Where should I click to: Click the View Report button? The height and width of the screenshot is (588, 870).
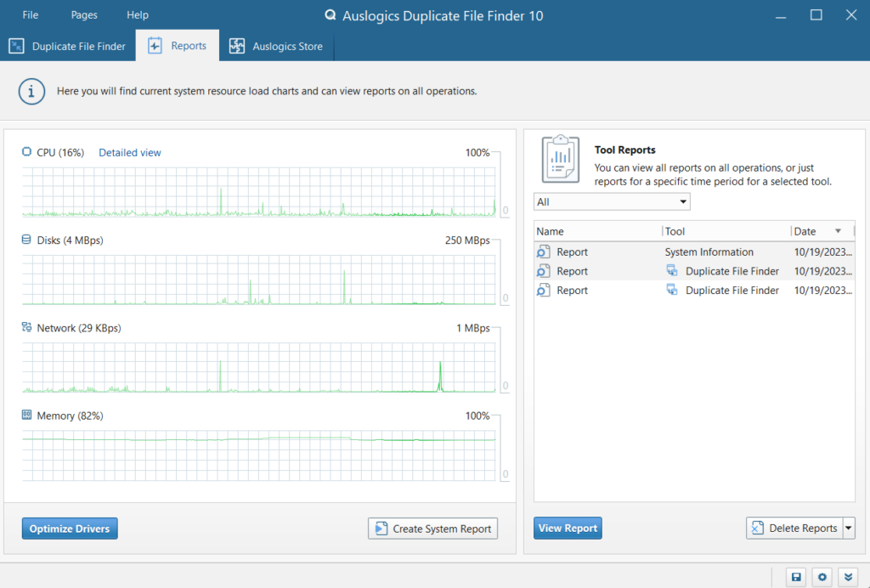click(x=568, y=529)
